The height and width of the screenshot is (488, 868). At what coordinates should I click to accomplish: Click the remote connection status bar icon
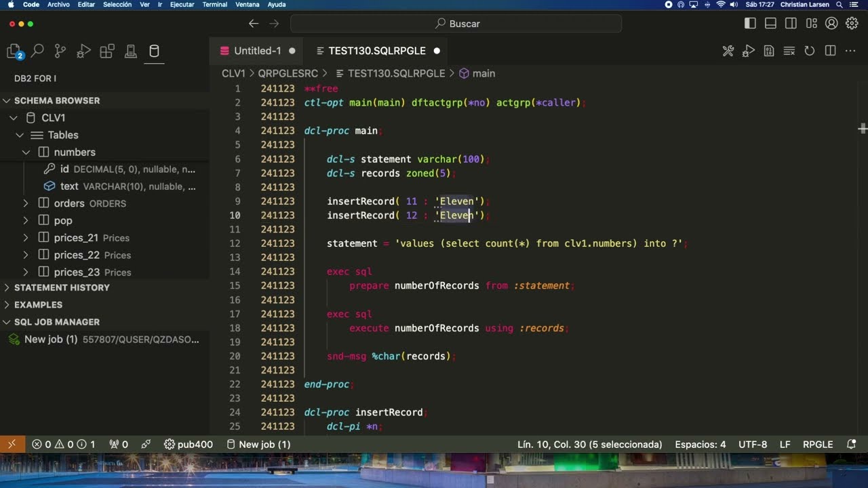pos(12,445)
